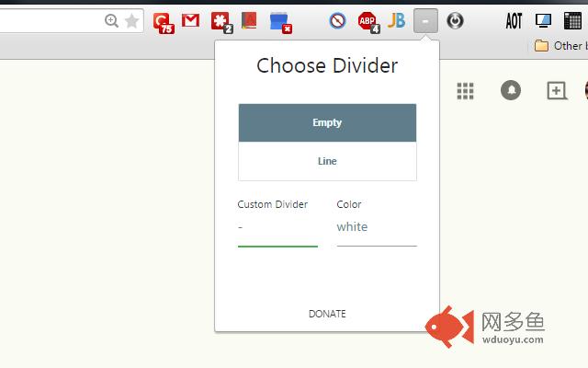Open the Google apps grid

pyautogui.click(x=465, y=90)
